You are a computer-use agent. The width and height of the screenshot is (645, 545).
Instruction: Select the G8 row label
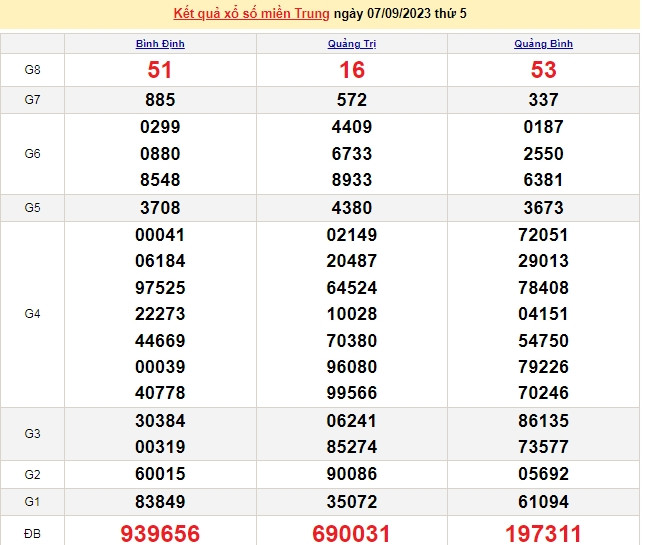coord(32,70)
